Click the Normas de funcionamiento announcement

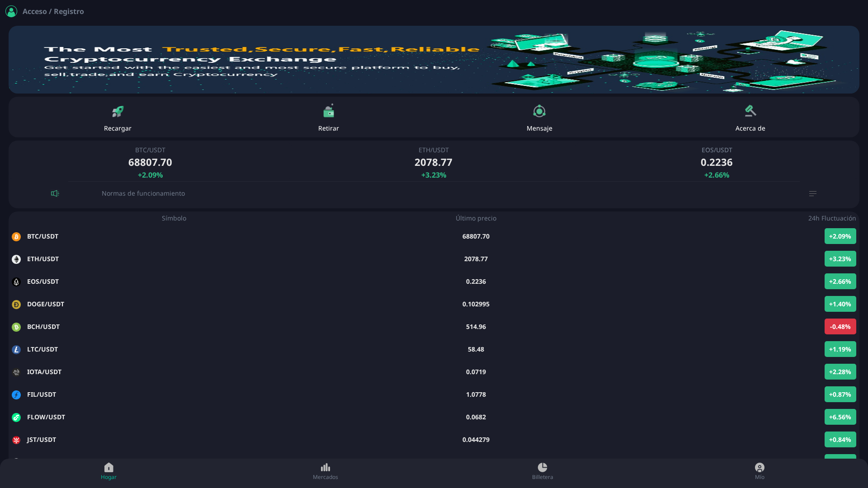pyautogui.click(x=143, y=193)
